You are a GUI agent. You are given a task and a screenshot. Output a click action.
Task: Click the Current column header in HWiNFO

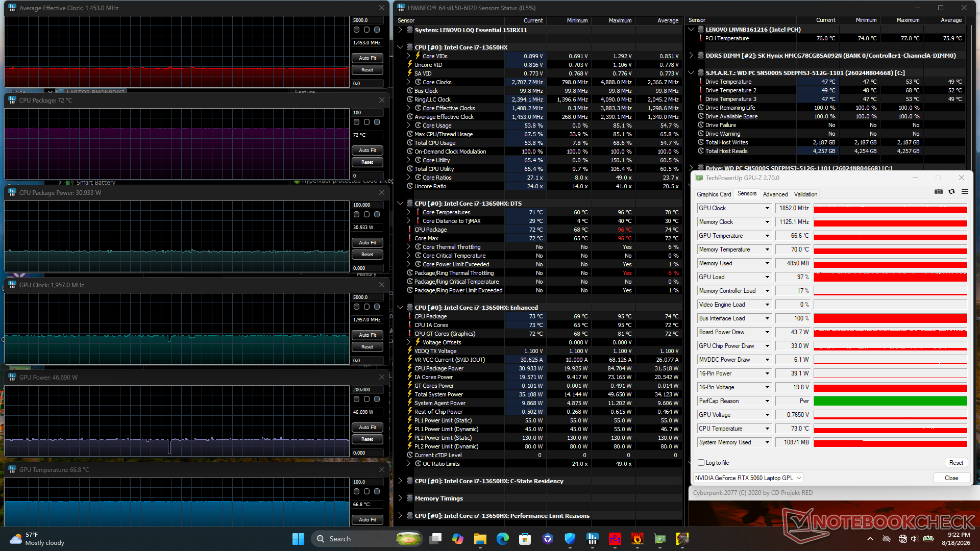[533, 20]
